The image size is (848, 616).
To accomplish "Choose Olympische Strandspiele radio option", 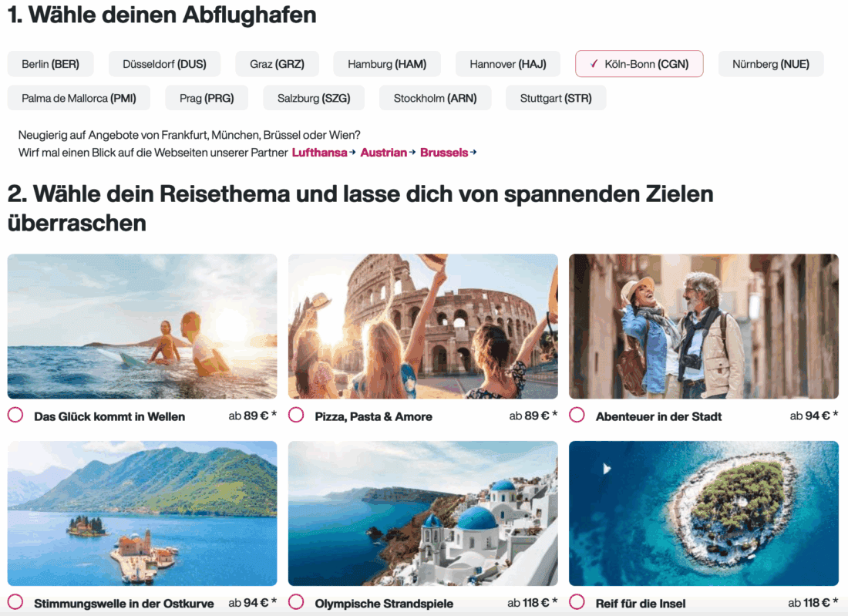I will click(x=296, y=602).
